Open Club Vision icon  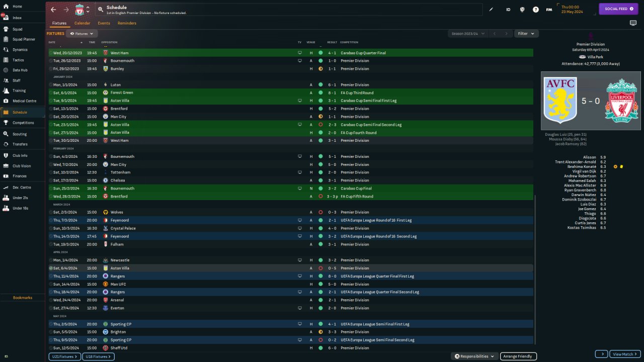tap(6, 166)
